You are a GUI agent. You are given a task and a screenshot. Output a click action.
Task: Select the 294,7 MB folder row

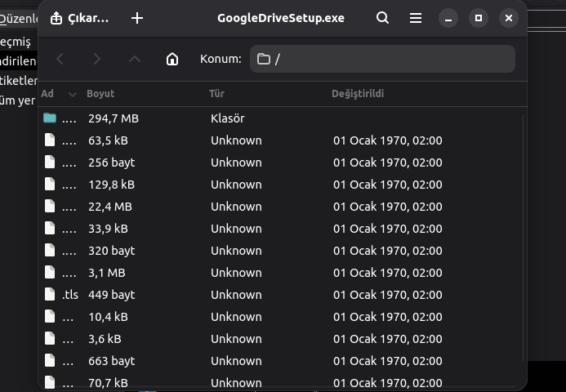[245, 118]
